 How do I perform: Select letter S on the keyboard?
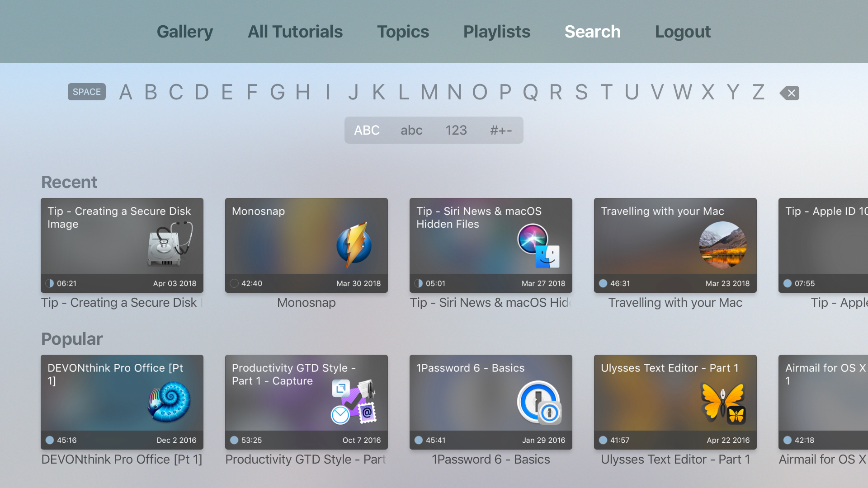coord(581,92)
